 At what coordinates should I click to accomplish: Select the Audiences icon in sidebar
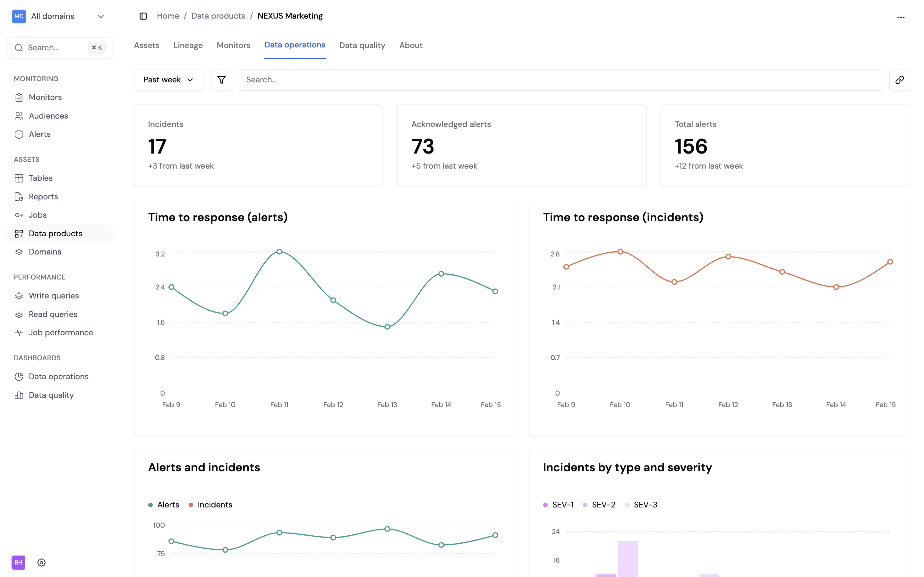point(20,116)
